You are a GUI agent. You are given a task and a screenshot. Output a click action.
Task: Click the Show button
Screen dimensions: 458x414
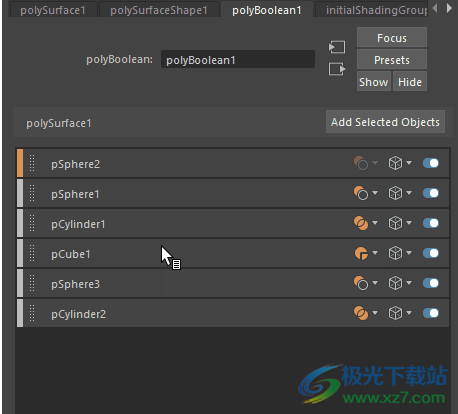(374, 82)
